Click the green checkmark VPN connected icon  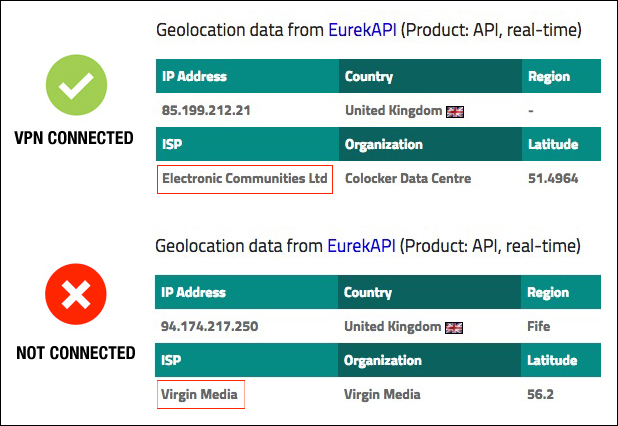pyautogui.click(x=75, y=88)
